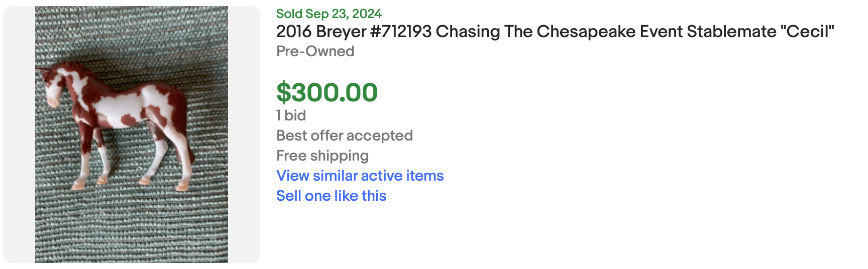Click the Pre-Owned condition text
Image resolution: width=868 pixels, height=269 pixels.
315,51
